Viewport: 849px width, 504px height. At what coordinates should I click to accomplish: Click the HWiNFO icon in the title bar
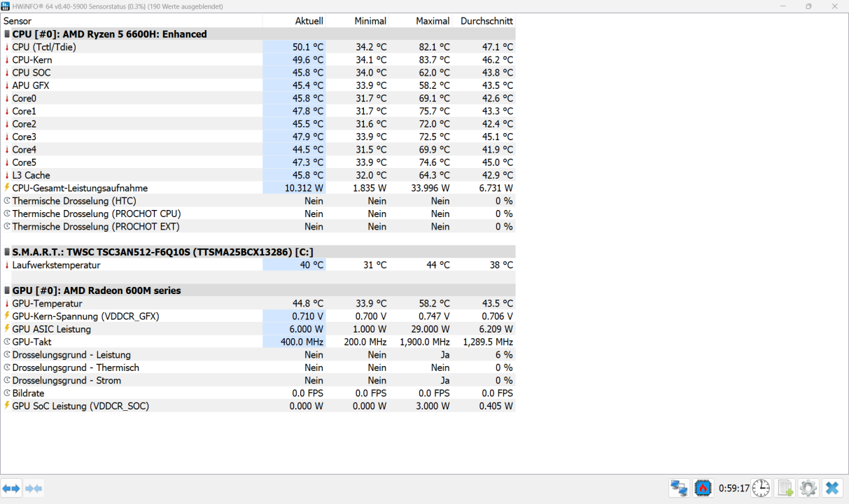(x=6, y=6)
